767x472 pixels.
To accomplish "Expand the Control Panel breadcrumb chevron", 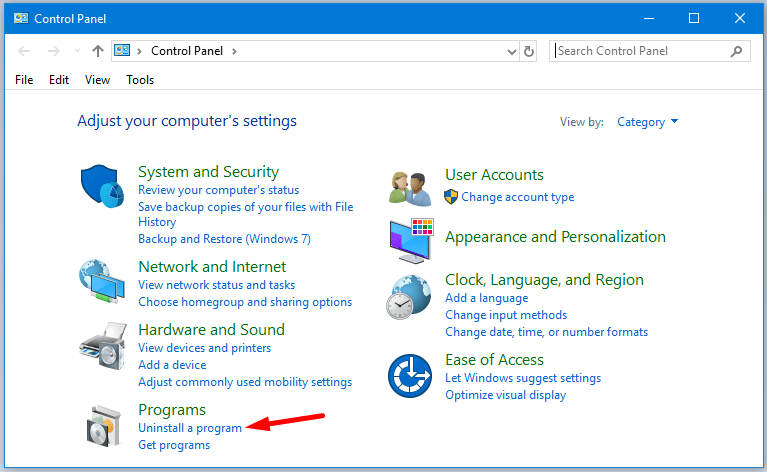I will [234, 51].
